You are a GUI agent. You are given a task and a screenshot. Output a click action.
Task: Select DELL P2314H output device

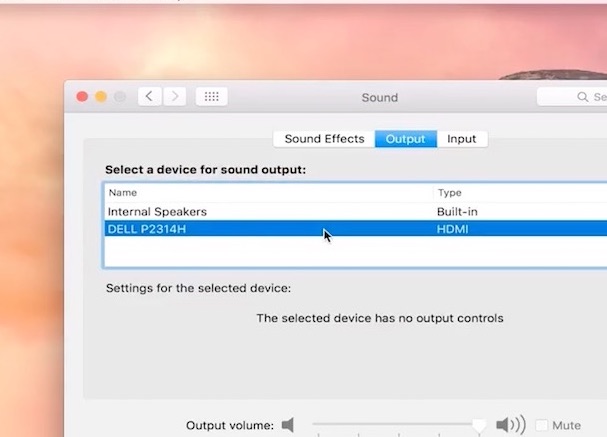[355, 229]
